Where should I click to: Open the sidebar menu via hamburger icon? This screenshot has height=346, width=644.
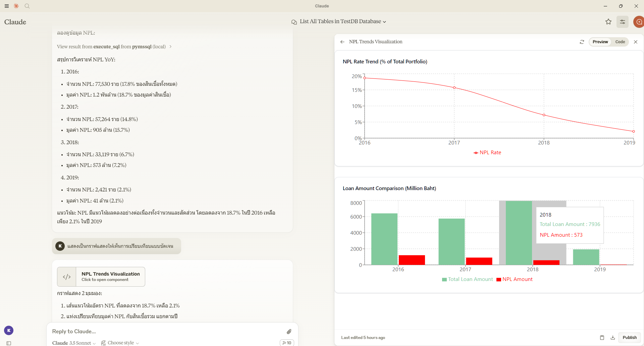click(x=6, y=6)
